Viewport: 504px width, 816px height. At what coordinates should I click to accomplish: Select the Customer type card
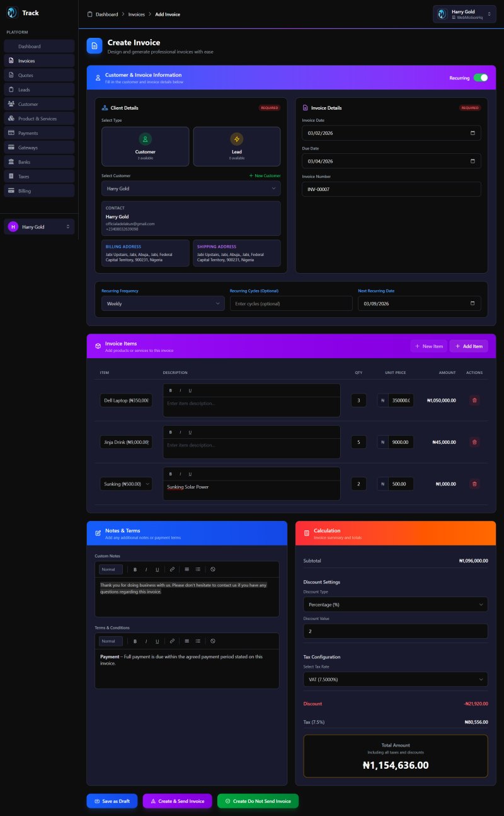point(146,146)
